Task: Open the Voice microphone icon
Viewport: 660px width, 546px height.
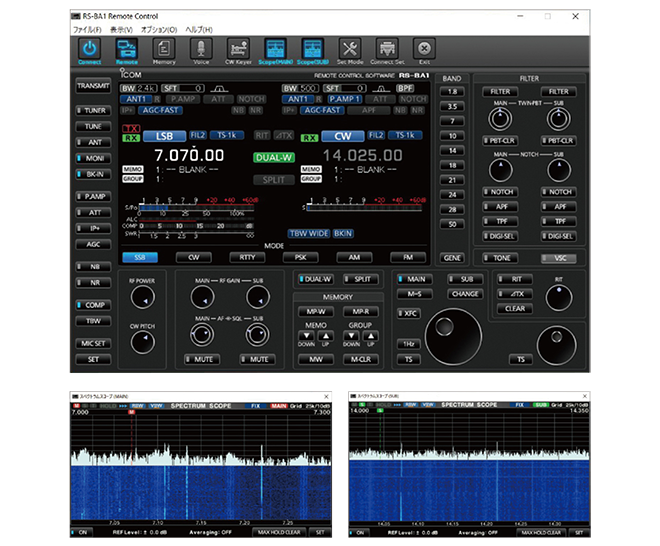Action: (x=201, y=50)
